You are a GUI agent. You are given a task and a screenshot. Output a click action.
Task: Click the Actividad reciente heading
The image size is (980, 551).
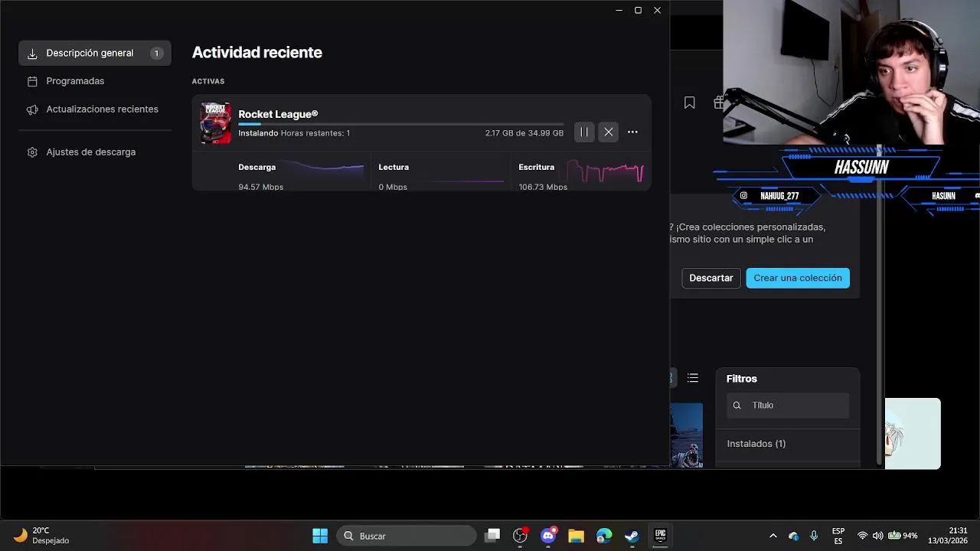[x=257, y=52]
